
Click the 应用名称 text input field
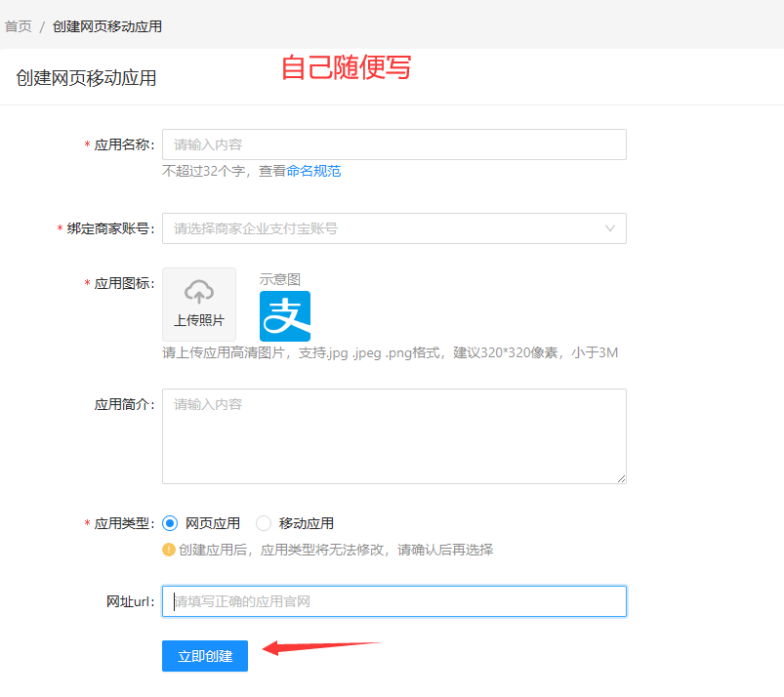[x=394, y=143]
